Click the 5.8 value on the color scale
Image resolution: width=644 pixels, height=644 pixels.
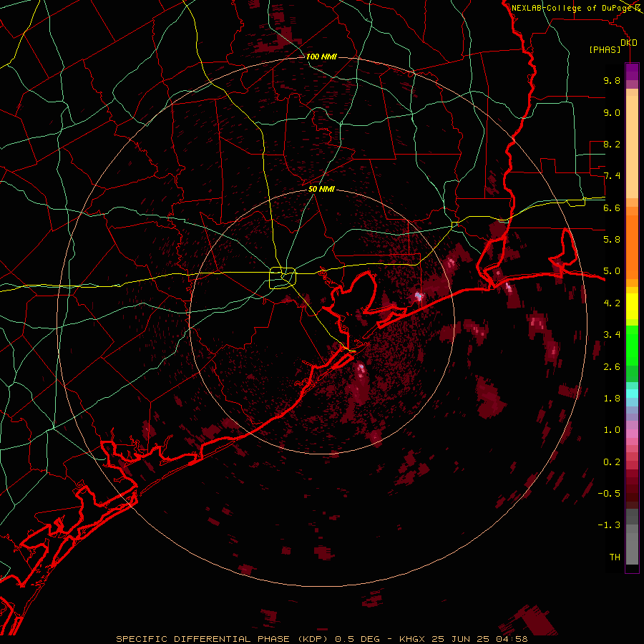pos(612,240)
